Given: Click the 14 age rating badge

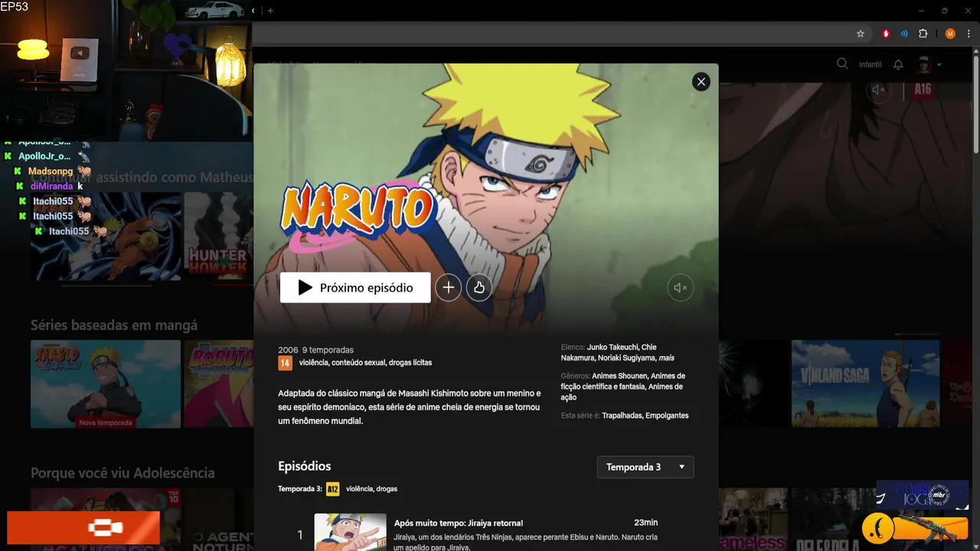Looking at the screenshot, I should pyautogui.click(x=285, y=363).
